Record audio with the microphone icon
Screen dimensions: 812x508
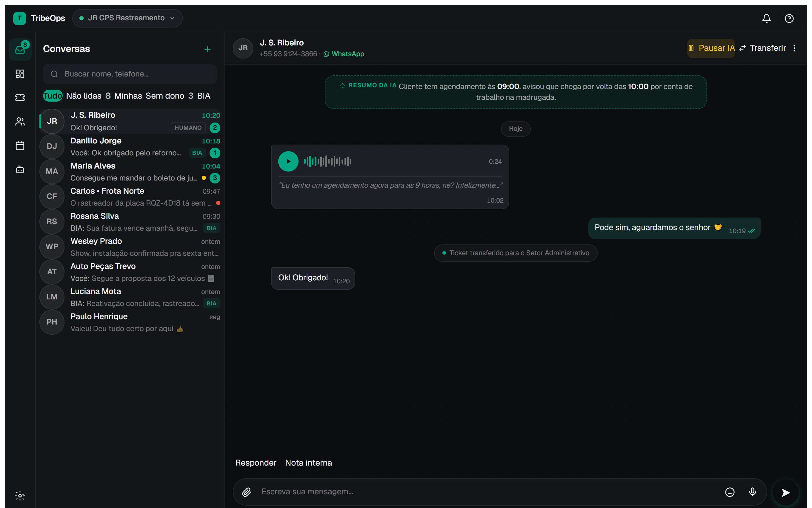pos(753,492)
